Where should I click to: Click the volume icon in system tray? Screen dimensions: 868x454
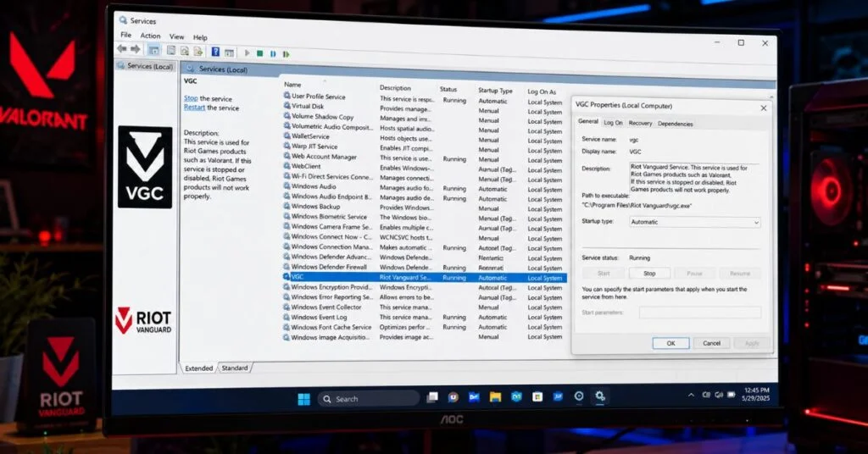(x=719, y=395)
